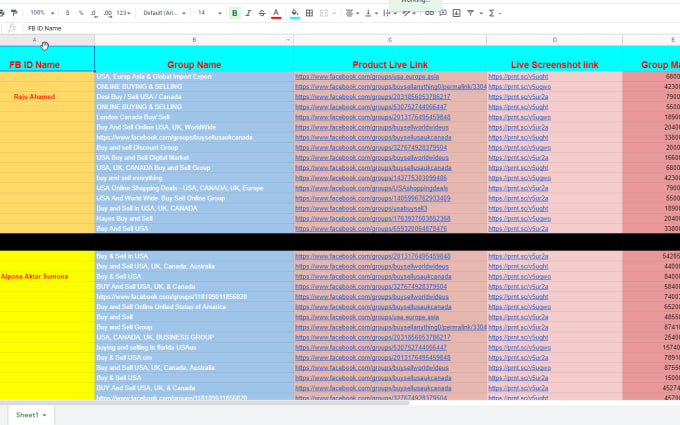Select the 'Group Name' header cell
The image size is (680, 425).
click(194, 59)
